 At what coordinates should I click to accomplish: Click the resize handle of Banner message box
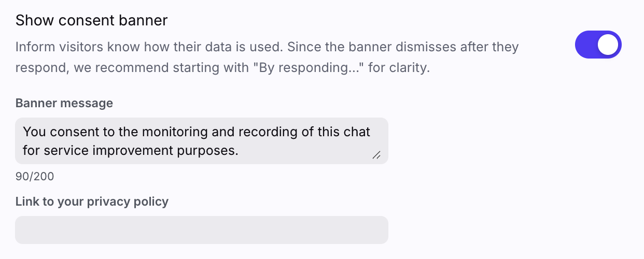pos(376,154)
